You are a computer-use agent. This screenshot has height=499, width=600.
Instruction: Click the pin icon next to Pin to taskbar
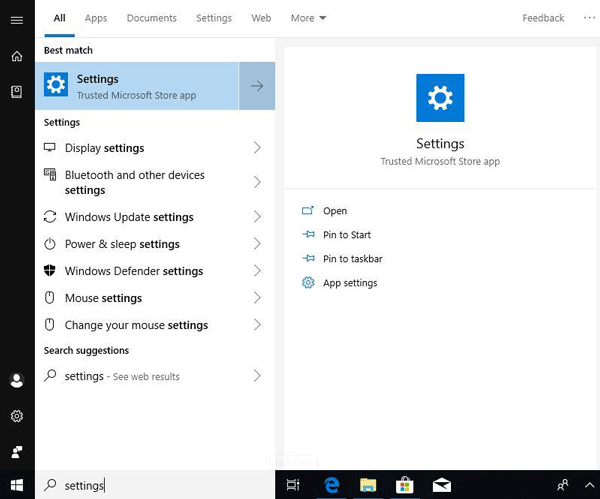308,258
